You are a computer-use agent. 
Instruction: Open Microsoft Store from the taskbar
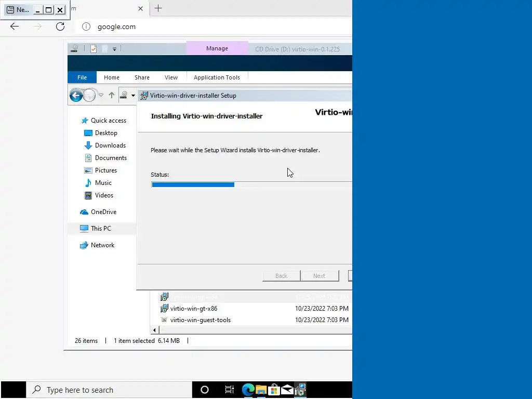274,390
